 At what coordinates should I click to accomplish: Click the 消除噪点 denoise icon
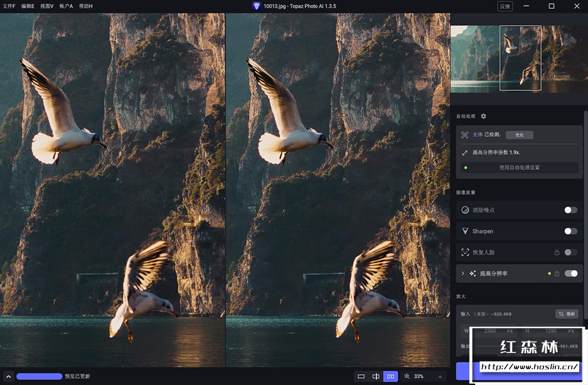(465, 210)
